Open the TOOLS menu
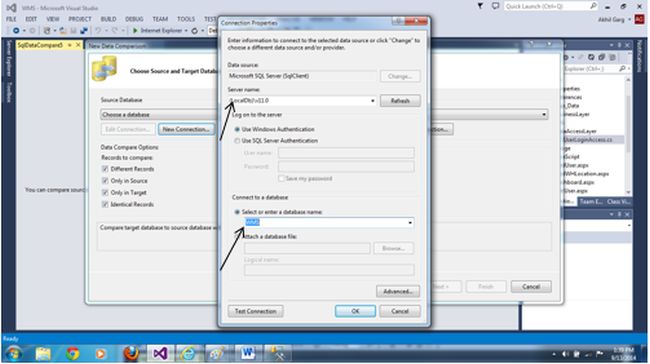650x364 pixels. click(186, 19)
